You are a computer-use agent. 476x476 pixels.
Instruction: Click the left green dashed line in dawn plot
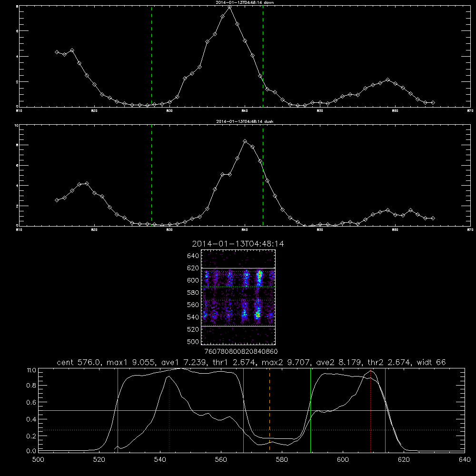151,57
